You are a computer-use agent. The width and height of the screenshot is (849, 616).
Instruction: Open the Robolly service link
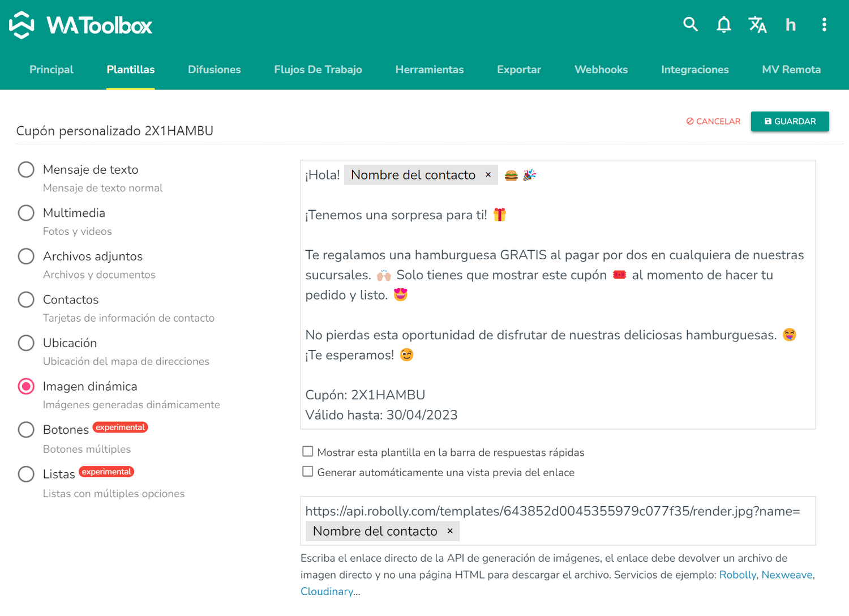click(x=737, y=575)
